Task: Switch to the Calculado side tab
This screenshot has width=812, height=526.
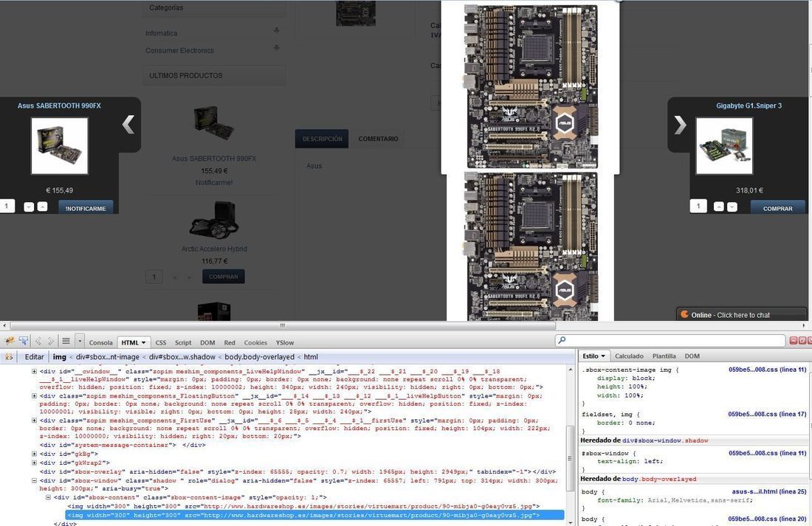Action: point(629,356)
